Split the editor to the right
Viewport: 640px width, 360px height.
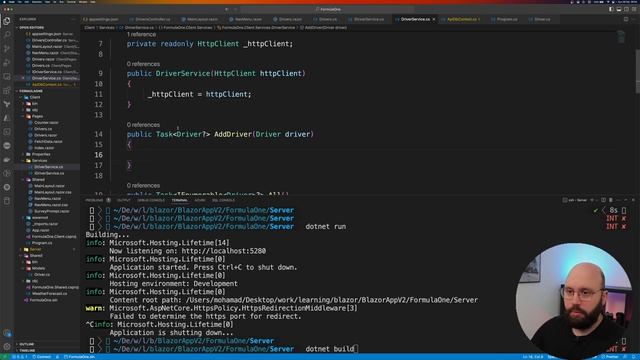[626, 19]
